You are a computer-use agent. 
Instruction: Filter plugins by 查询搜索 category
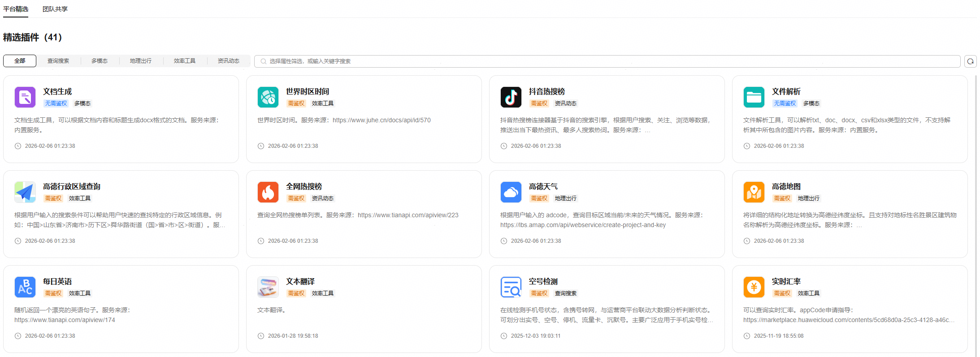(x=58, y=61)
